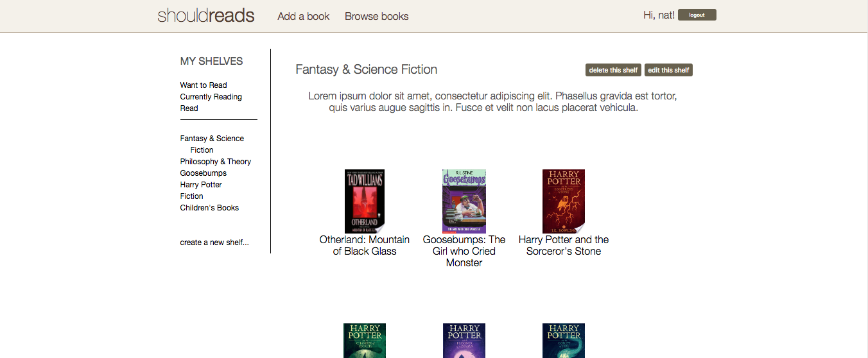This screenshot has width=868, height=358.
Task: Open the Sorcerer's Stone book cover
Action: (x=564, y=201)
